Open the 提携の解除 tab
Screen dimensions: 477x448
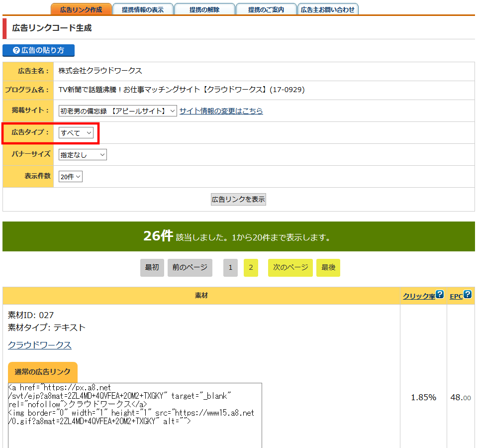(204, 9)
